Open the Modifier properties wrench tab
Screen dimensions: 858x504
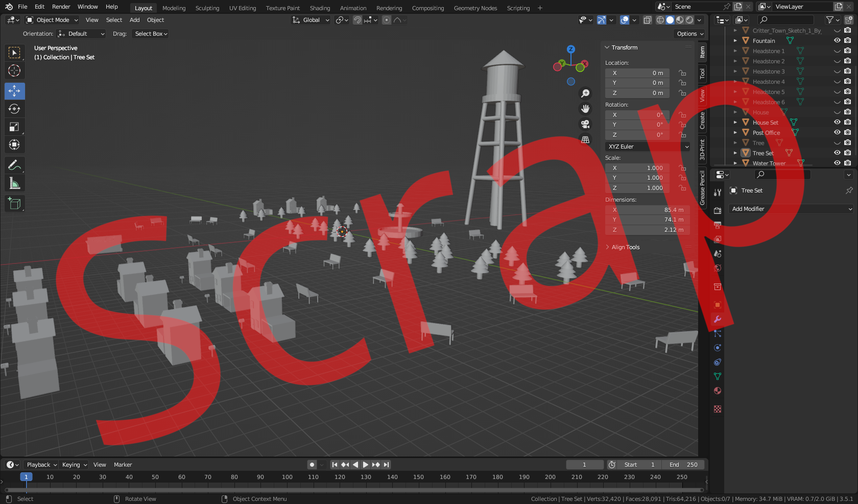[718, 319]
